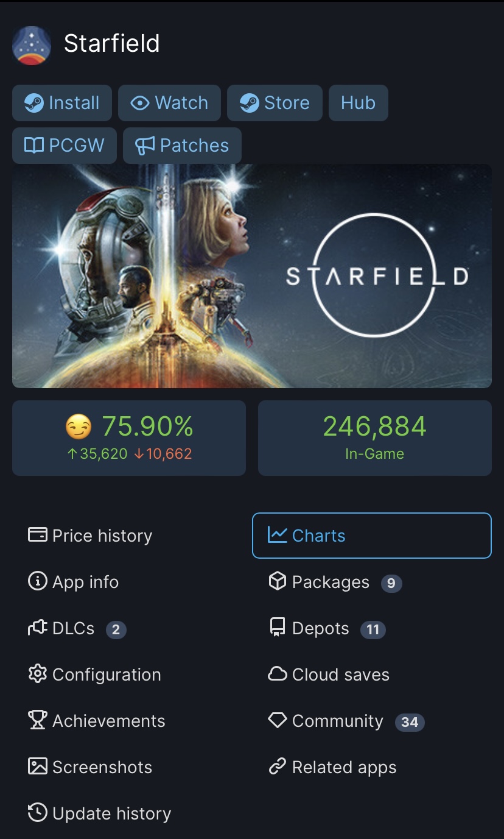Click the 75.90% review score box
The height and width of the screenshot is (839, 504).
click(129, 437)
